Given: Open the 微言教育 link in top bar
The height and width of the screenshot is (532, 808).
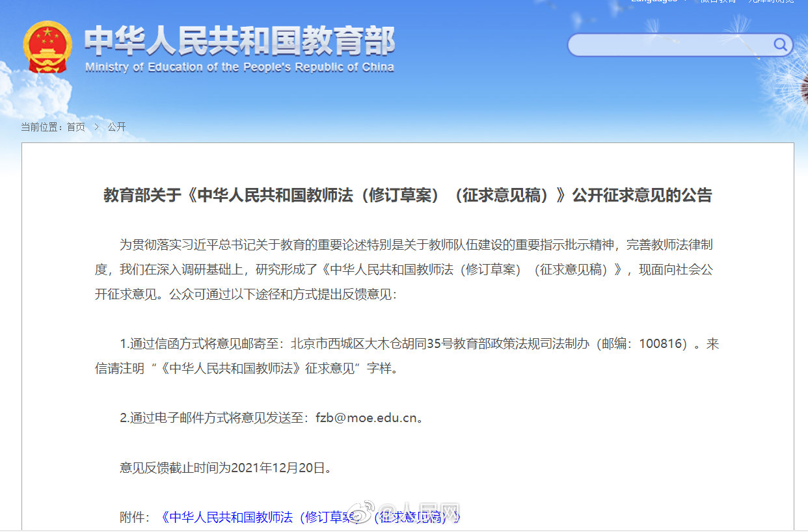Looking at the screenshot, I should tap(718, 2).
